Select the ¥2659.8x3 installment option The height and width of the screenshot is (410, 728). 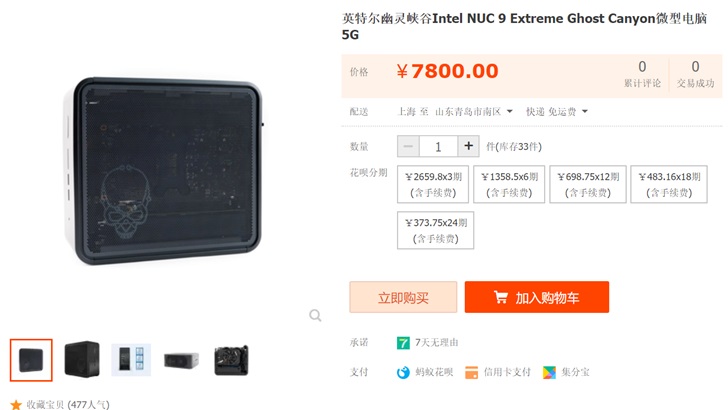[x=433, y=184]
